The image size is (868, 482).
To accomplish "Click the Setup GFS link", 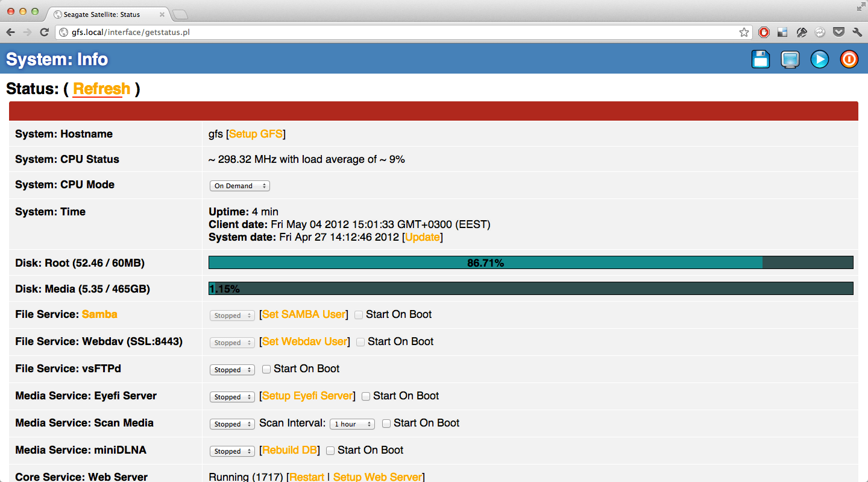I will point(256,134).
